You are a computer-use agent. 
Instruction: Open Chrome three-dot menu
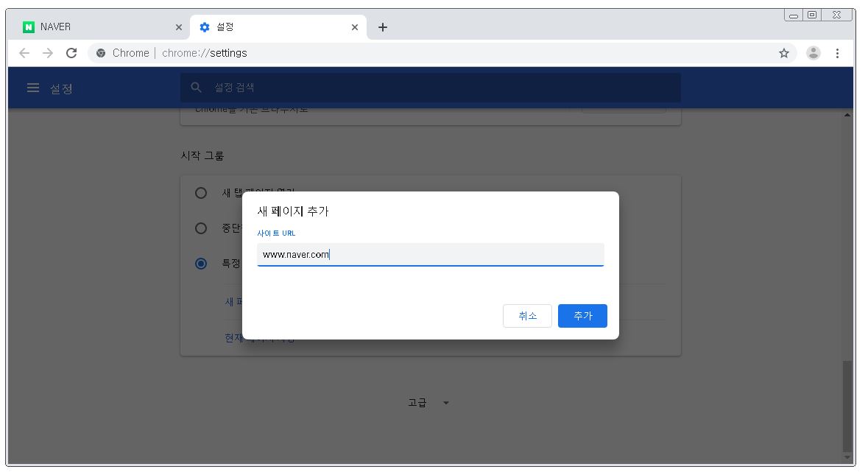pos(837,53)
